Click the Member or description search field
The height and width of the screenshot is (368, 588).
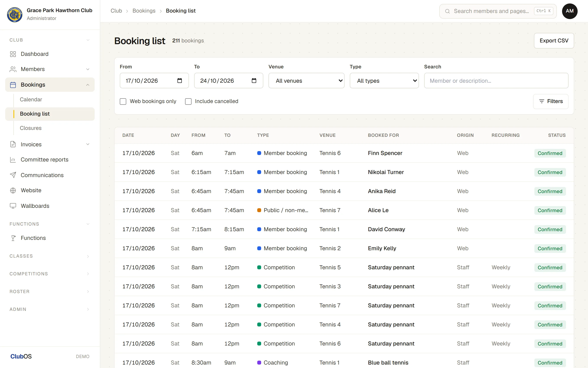click(x=496, y=81)
